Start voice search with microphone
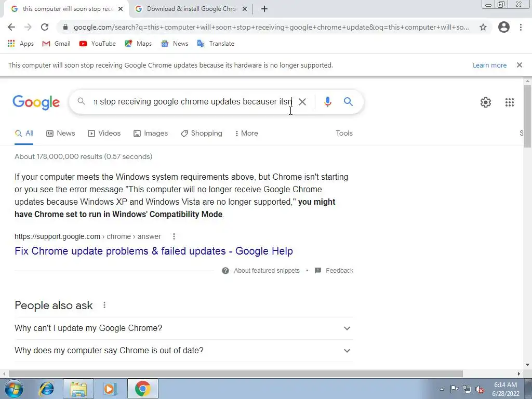The width and height of the screenshot is (532, 399). coord(327,102)
